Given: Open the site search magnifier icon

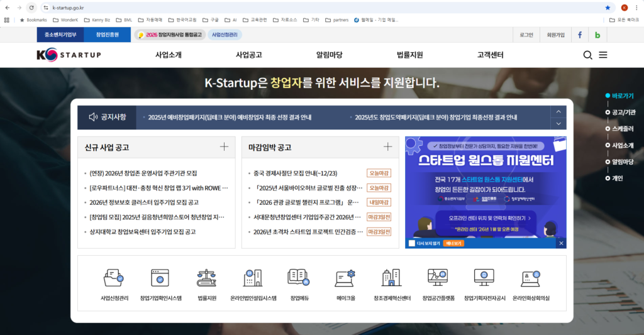Looking at the screenshot, I should pos(587,55).
